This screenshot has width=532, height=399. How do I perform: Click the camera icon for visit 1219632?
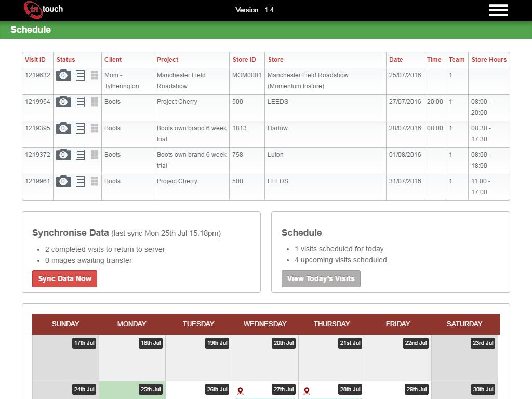pyautogui.click(x=63, y=75)
